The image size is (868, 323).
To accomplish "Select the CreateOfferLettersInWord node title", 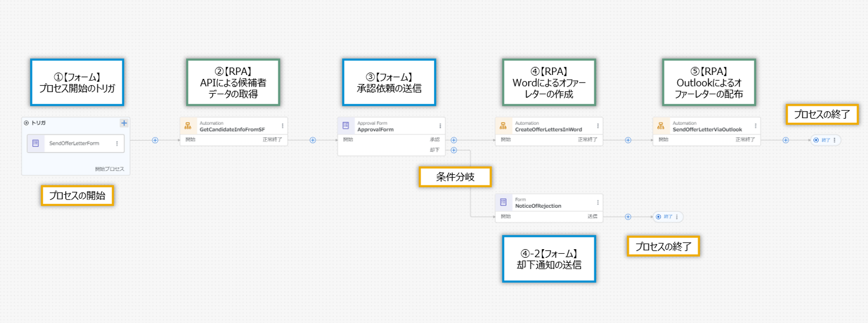I will tap(548, 129).
